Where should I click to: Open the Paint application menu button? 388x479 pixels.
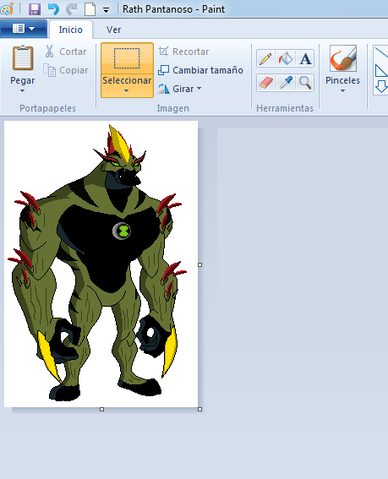click(23, 29)
